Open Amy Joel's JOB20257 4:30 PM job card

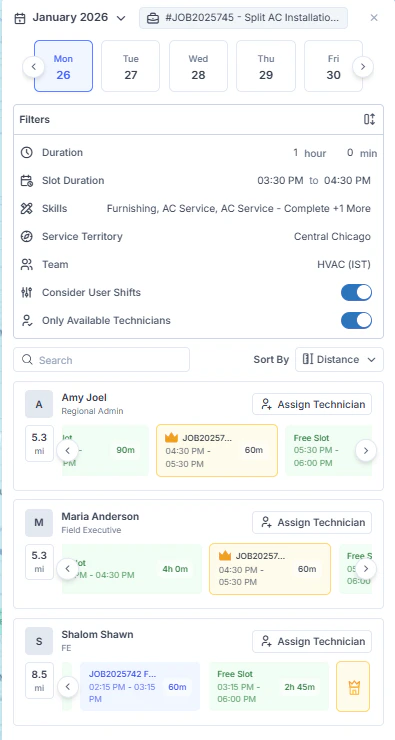pyautogui.click(x=217, y=450)
